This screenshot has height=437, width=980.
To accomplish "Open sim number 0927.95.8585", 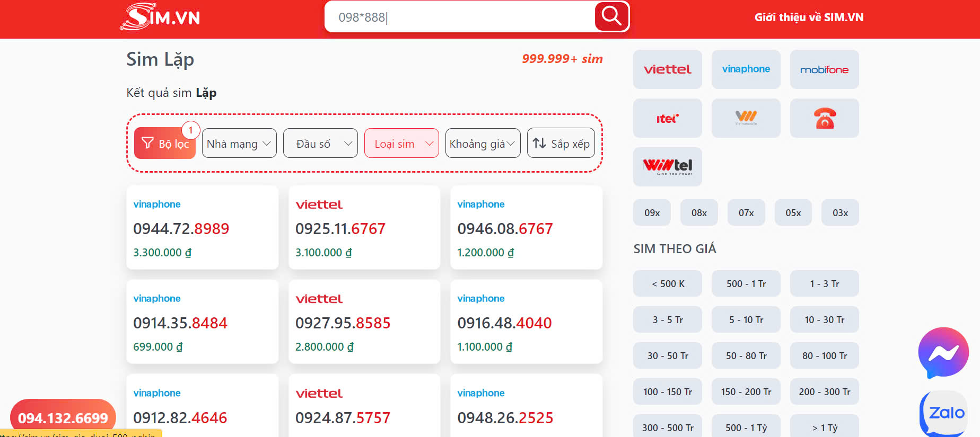I will (343, 323).
